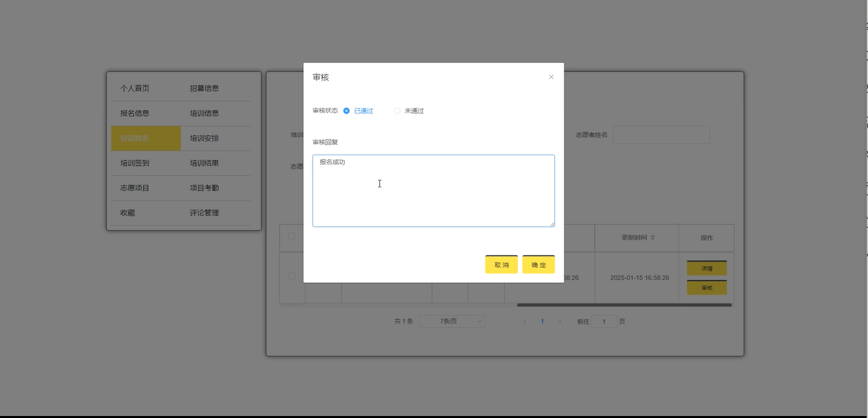This screenshot has height=418, width=868.
Task: Open 个人首页 in the sidebar menu
Action: click(135, 88)
